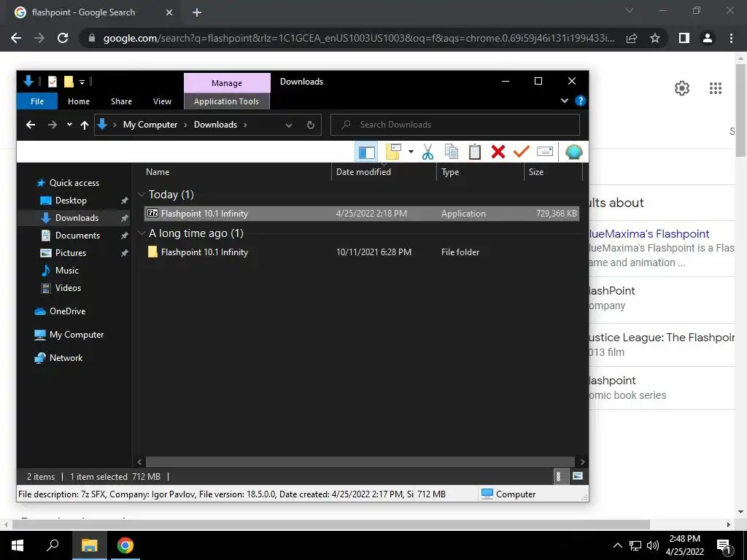Reload the Chrome page

[x=63, y=38]
